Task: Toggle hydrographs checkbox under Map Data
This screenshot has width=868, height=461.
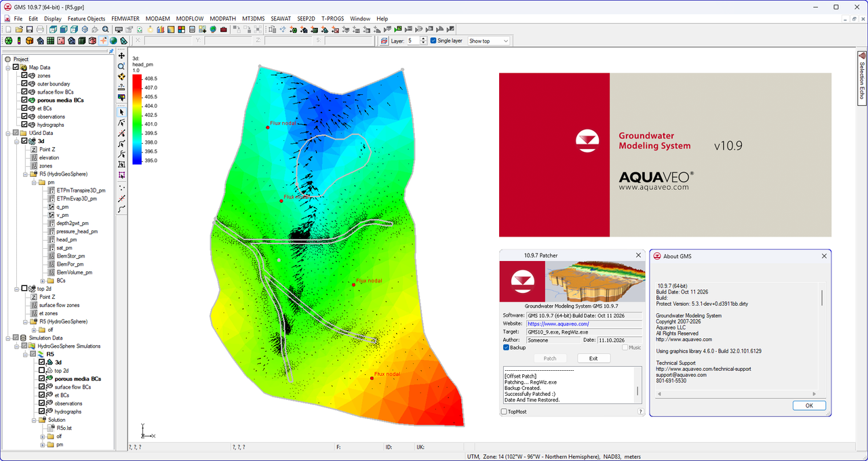Action: point(24,125)
